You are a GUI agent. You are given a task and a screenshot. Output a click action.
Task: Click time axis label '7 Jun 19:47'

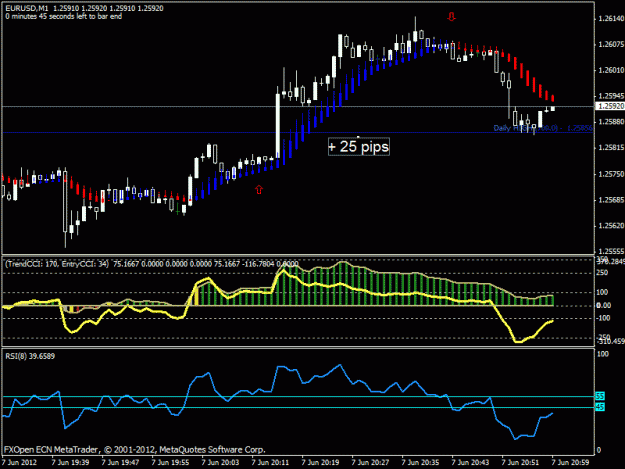pyautogui.click(x=120, y=463)
